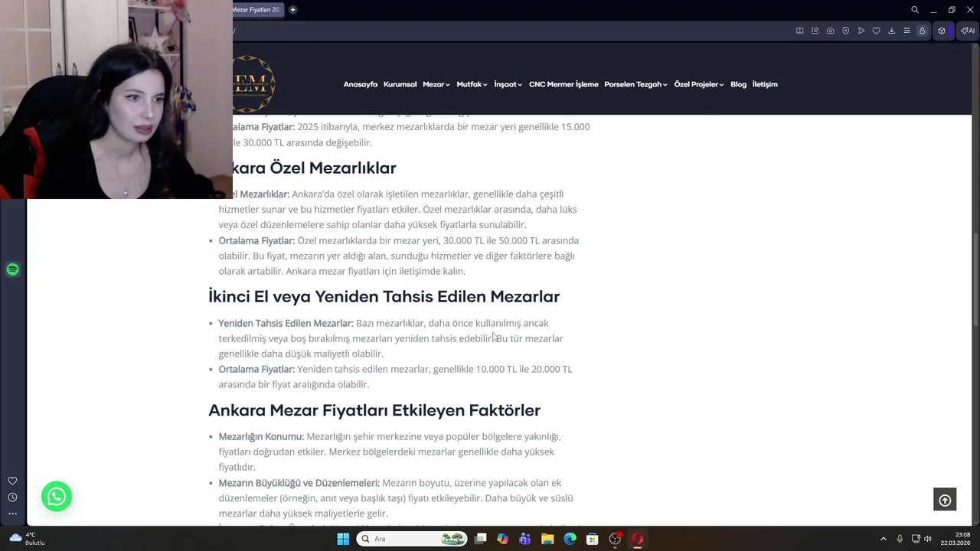Open the easy setup sliders icon
The image size is (980, 551).
(907, 31)
